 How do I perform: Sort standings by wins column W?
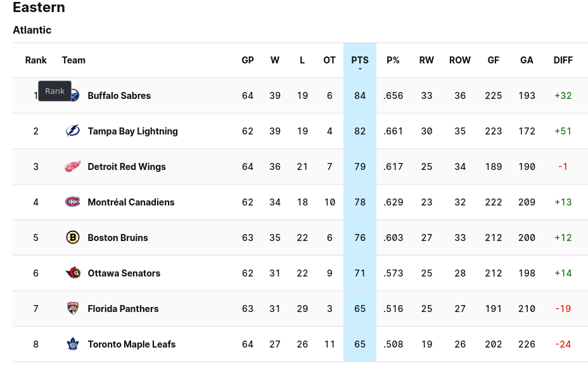[x=274, y=60]
